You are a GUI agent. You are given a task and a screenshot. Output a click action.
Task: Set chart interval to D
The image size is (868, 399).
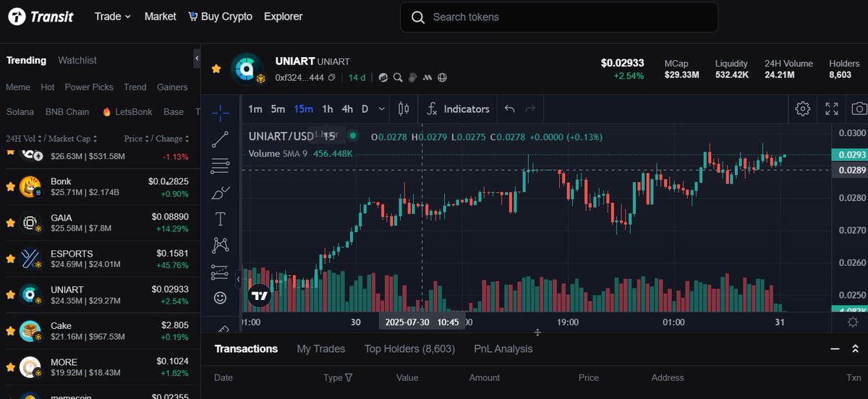(365, 109)
